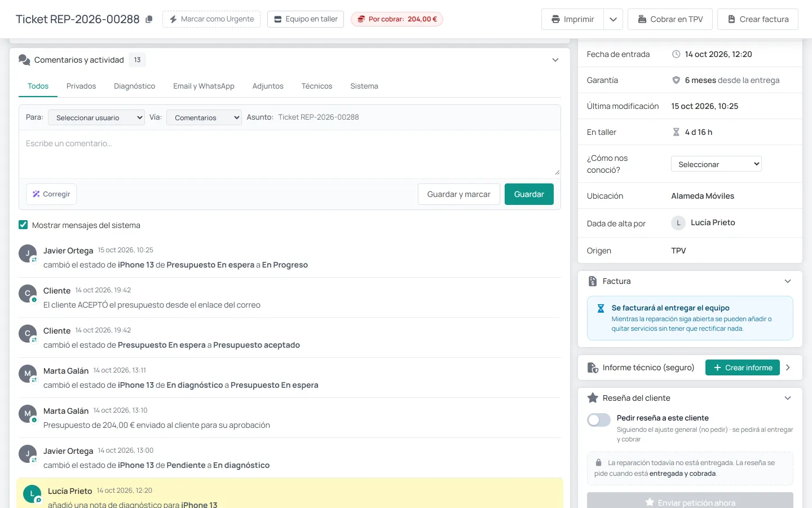Click Crear factura button

[758, 19]
